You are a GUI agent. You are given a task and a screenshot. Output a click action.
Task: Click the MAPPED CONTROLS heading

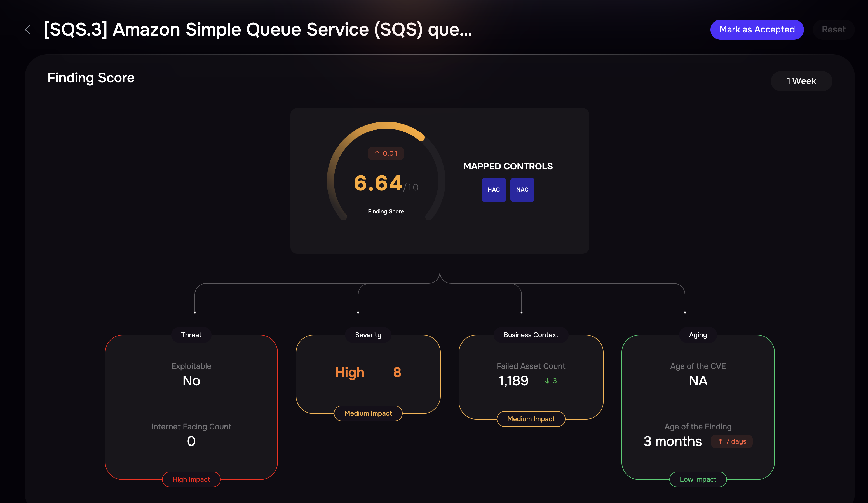508,166
